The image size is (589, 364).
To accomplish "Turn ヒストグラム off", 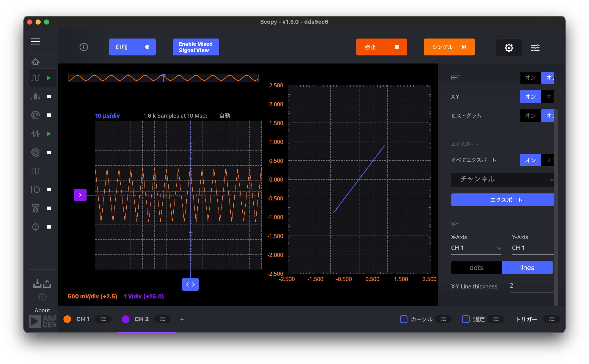I will point(548,116).
